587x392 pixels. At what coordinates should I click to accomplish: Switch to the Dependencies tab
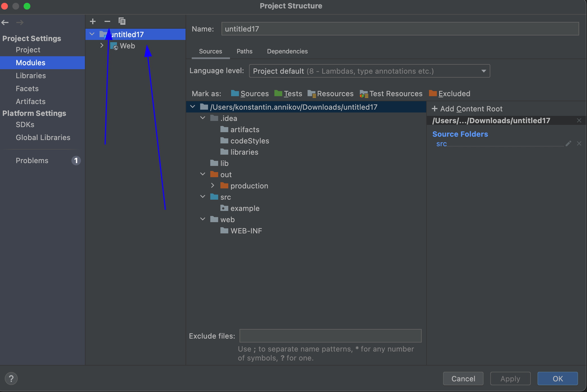(287, 51)
